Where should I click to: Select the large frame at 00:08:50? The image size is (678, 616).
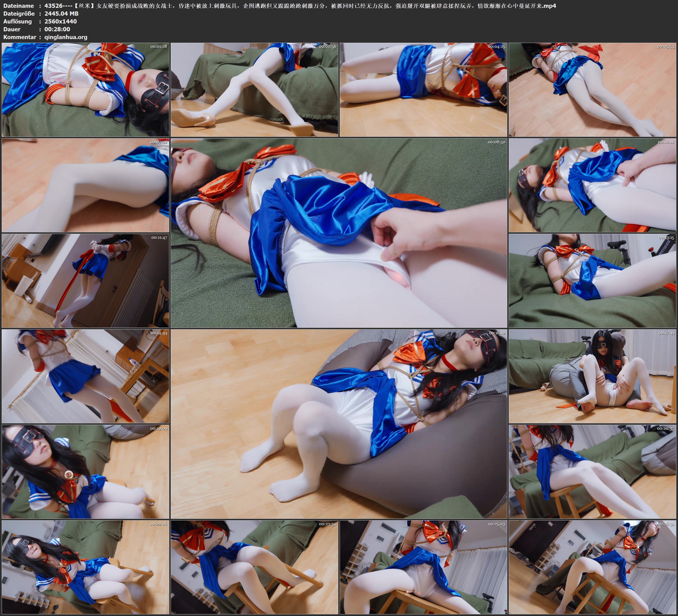click(339, 233)
